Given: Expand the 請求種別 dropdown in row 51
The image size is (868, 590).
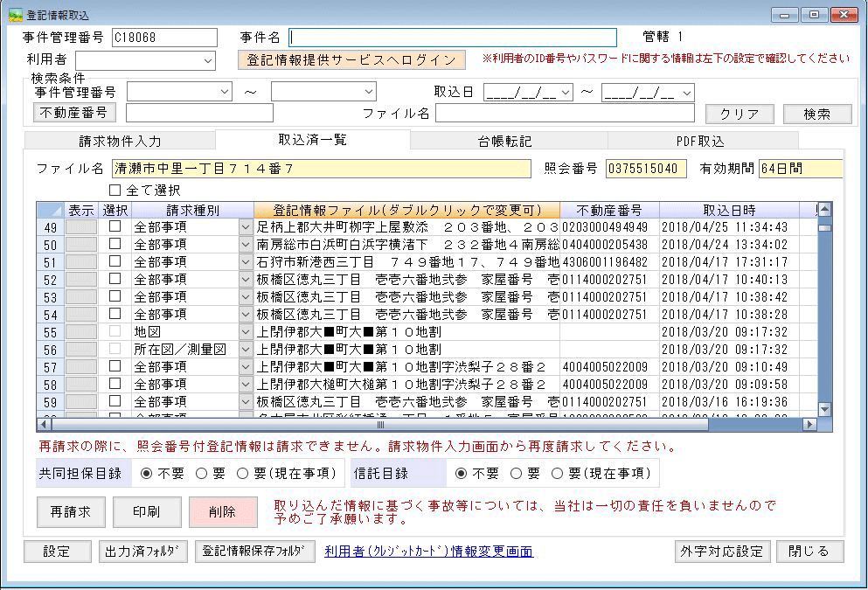Looking at the screenshot, I should pos(246,262).
